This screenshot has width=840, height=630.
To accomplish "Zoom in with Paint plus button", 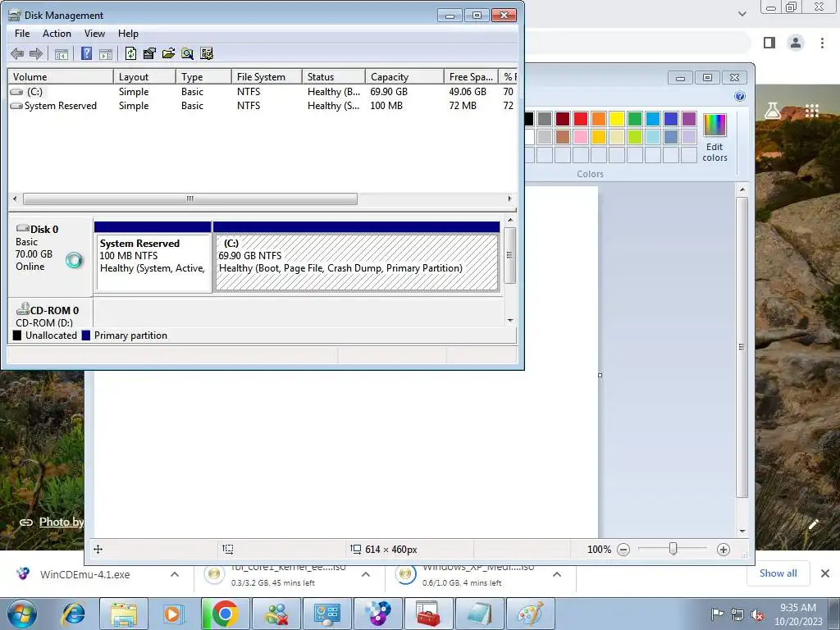I will [x=724, y=549].
